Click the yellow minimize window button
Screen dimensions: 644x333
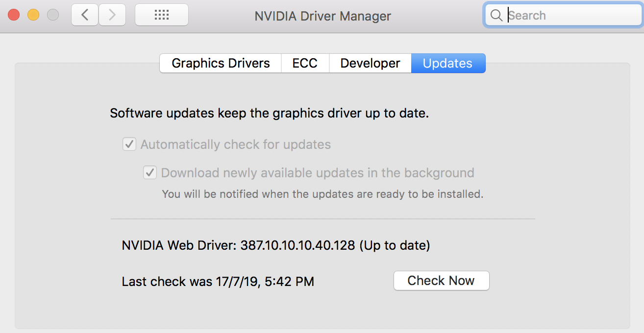[x=33, y=15]
